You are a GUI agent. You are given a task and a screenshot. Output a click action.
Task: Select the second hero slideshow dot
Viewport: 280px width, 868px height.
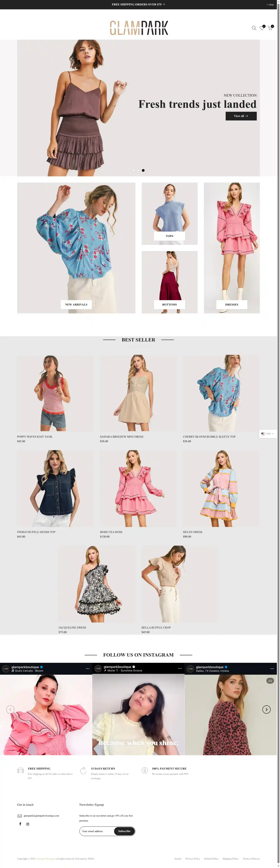click(x=138, y=171)
